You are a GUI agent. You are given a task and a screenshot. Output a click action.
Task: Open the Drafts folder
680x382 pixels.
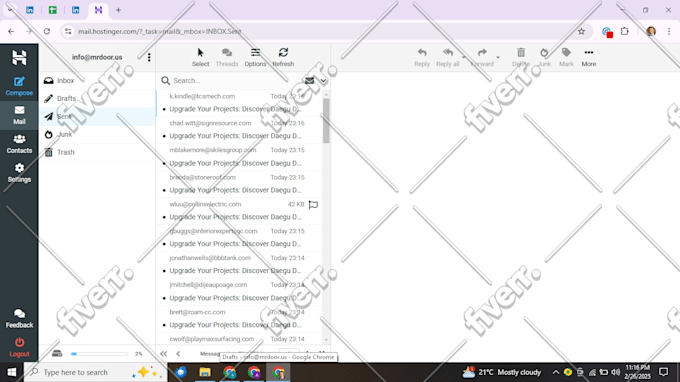98,98
